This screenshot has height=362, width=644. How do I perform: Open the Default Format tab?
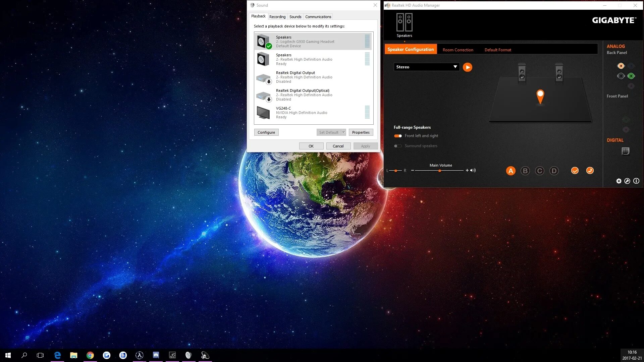498,50
